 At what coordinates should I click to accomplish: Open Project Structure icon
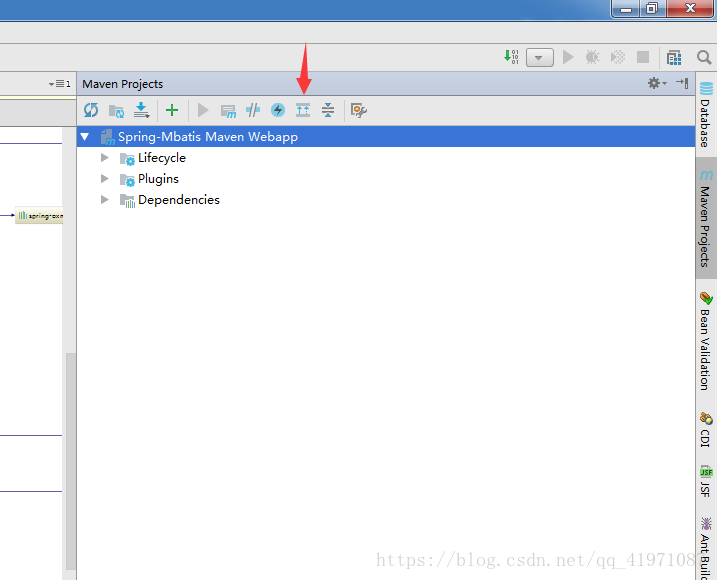(x=674, y=58)
